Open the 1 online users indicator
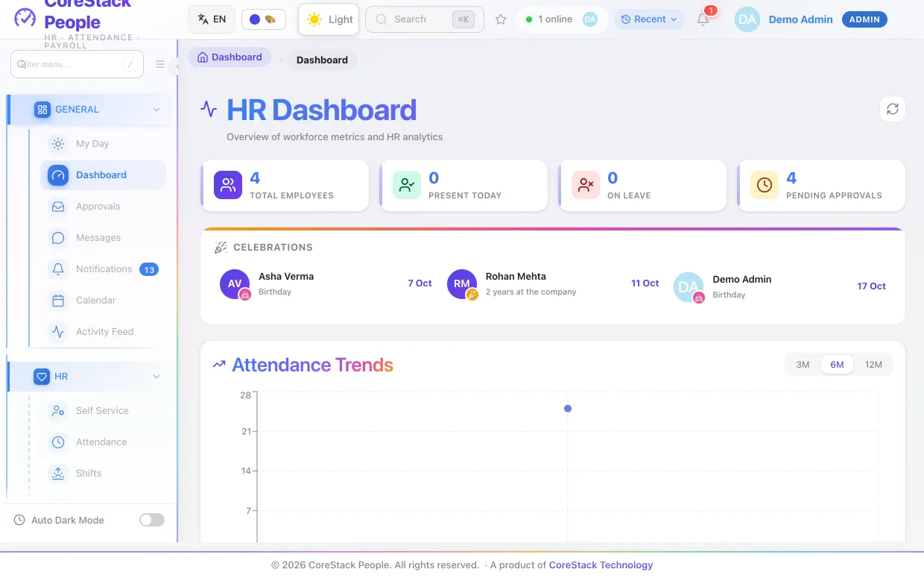 [562, 19]
